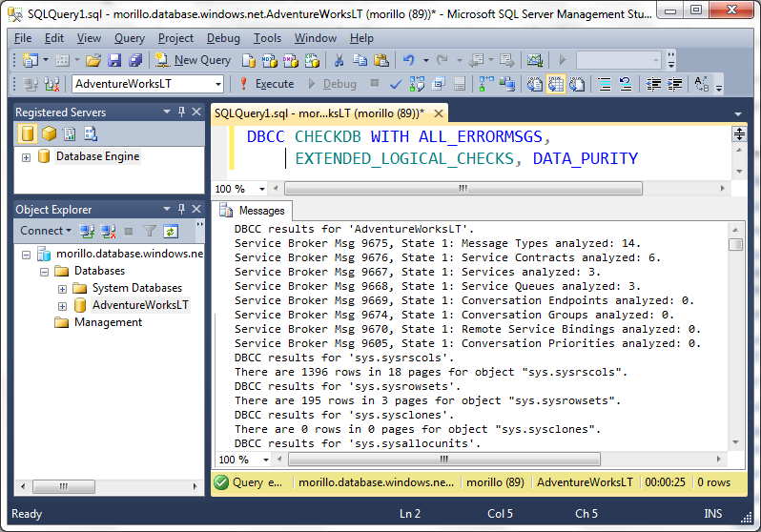Disconnect icon in Object Explorer toolbar
The width and height of the screenshot is (761, 532).
(108, 232)
